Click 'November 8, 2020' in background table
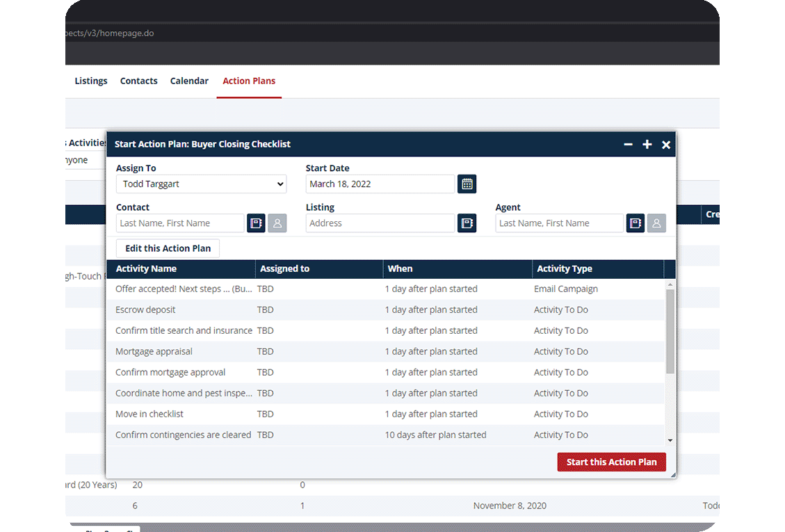785x532 pixels. tap(510, 506)
